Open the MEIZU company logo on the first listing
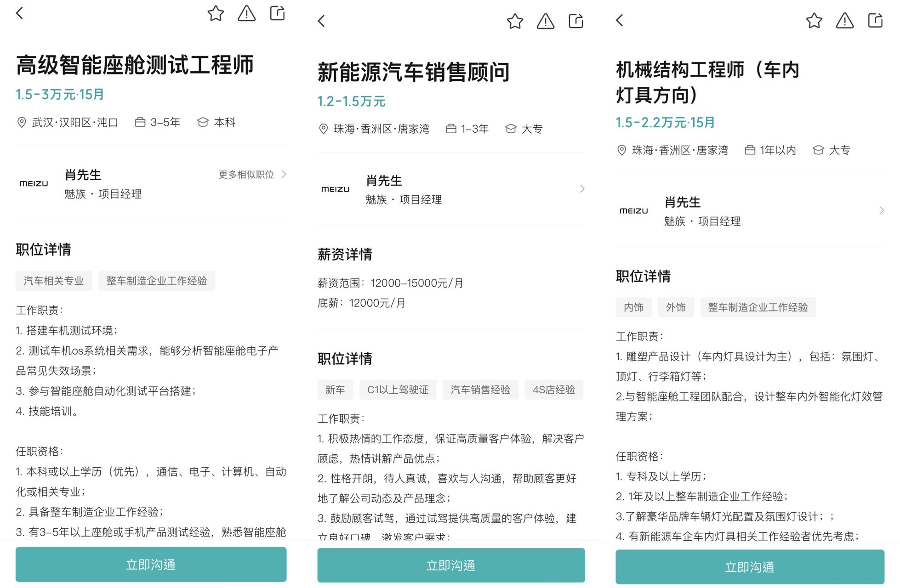Screen dimensions: 900x588 (x=34, y=183)
